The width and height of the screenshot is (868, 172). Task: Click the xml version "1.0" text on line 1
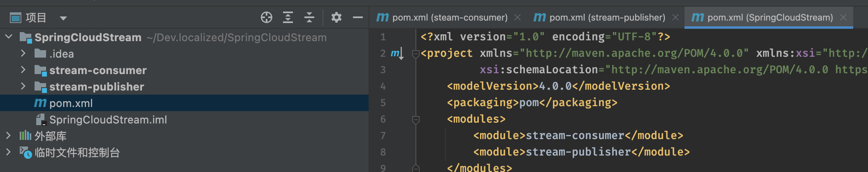tap(529, 37)
